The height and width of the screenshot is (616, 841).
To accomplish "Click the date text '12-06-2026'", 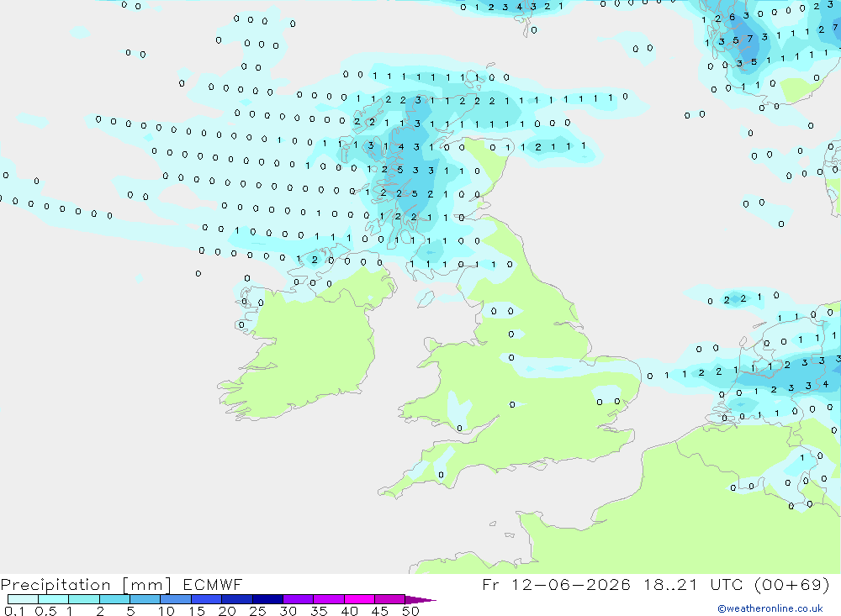I will 571,584.
